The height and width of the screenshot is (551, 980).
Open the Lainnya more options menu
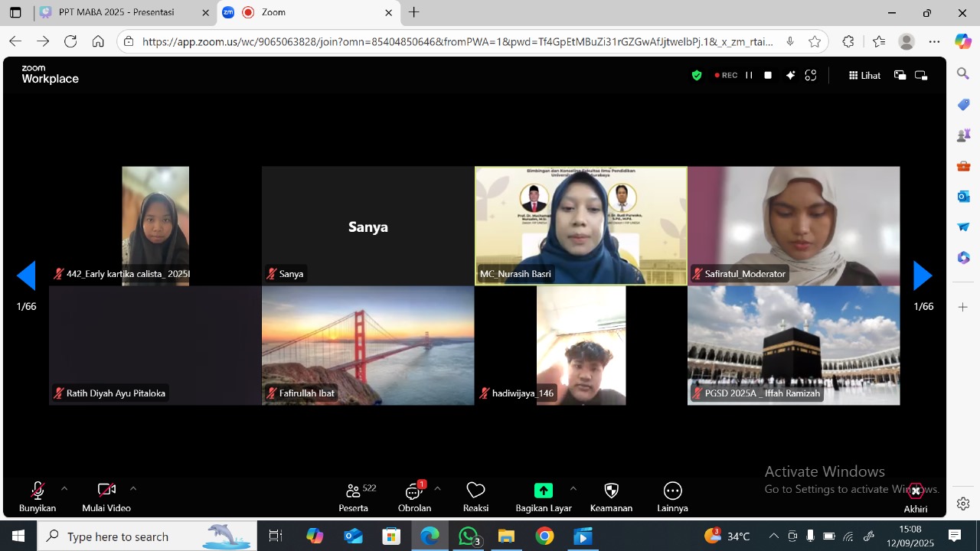[672, 497]
